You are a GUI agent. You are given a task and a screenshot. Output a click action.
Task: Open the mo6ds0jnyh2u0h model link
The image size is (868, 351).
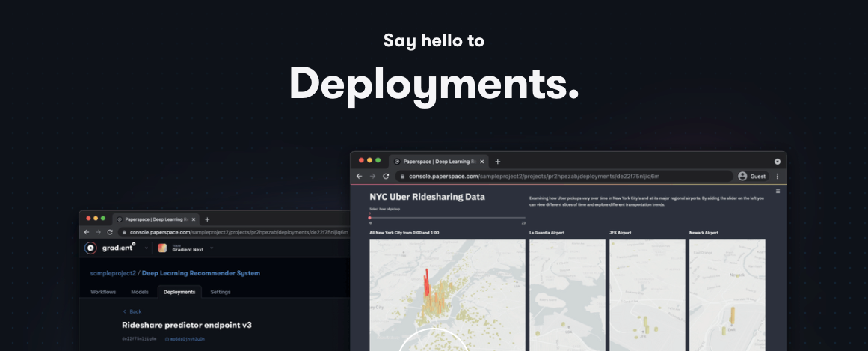coord(185,339)
